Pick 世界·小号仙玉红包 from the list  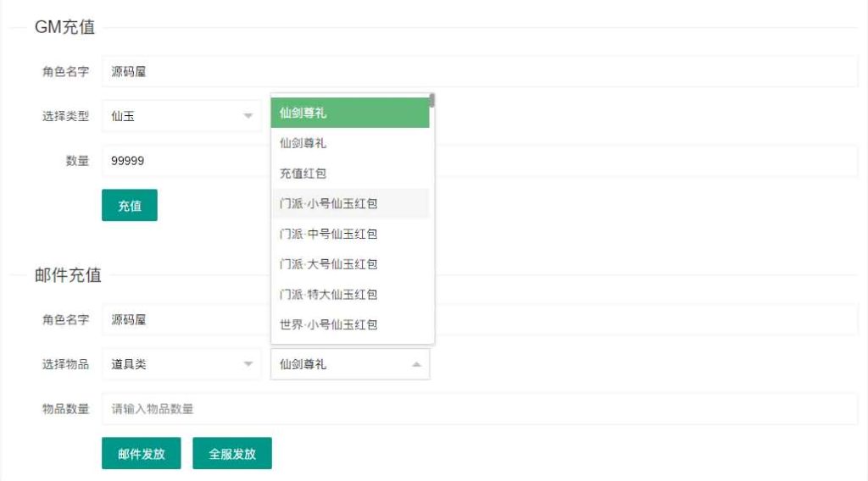[349, 324]
